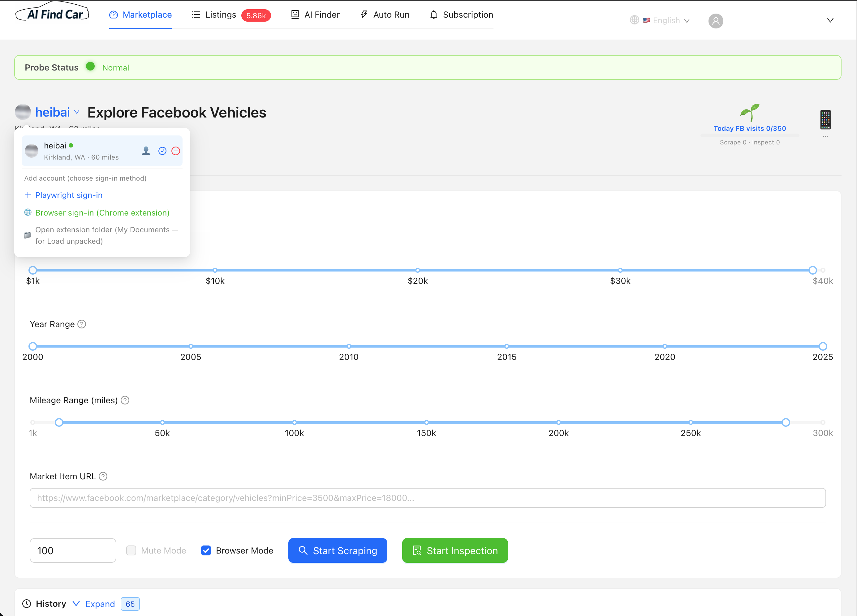The width and height of the screenshot is (857, 616).
Task: Open the Listings tab
Action: tap(214, 15)
